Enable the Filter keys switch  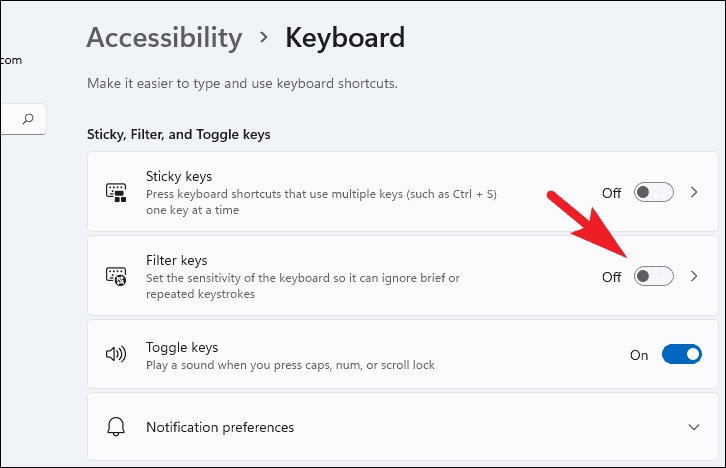point(654,276)
